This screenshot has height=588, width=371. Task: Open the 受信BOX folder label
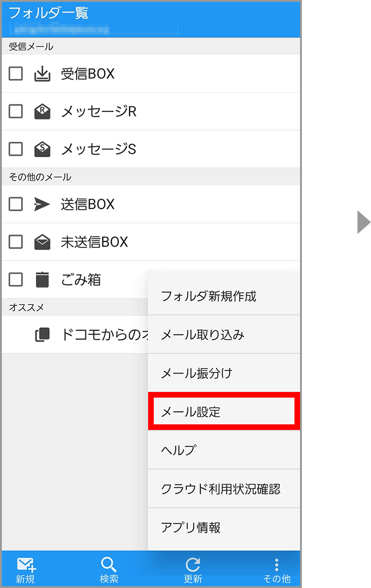click(x=88, y=73)
